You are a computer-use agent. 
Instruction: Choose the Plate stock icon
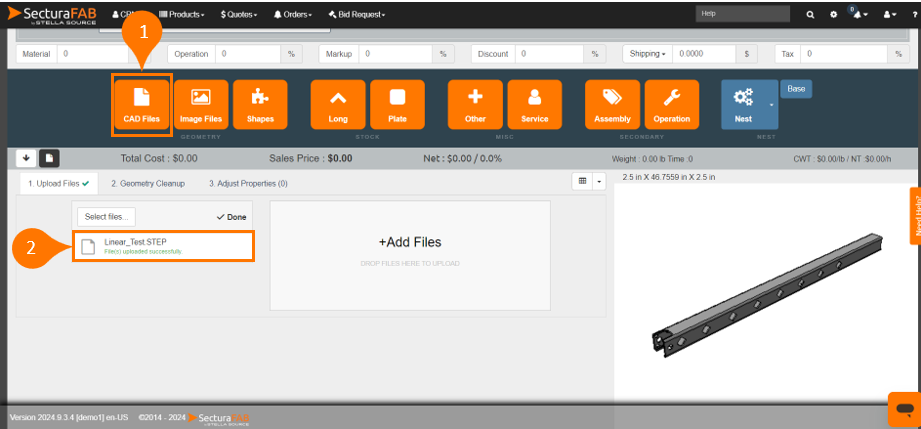coord(397,106)
